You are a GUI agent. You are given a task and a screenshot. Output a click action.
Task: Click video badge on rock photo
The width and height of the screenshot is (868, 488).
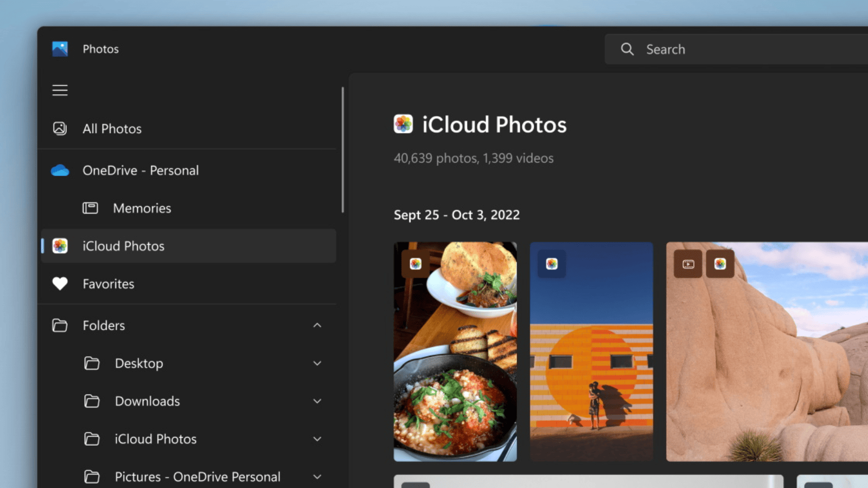point(688,264)
